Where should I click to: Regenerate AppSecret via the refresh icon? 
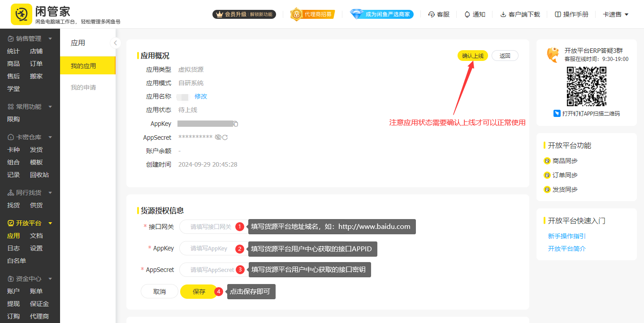click(x=225, y=138)
